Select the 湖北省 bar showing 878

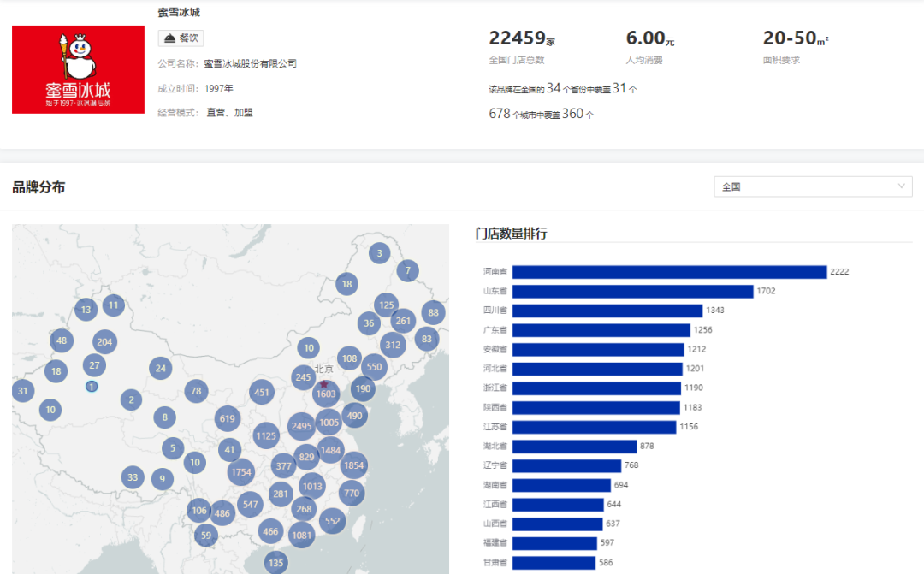coord(575,447)
